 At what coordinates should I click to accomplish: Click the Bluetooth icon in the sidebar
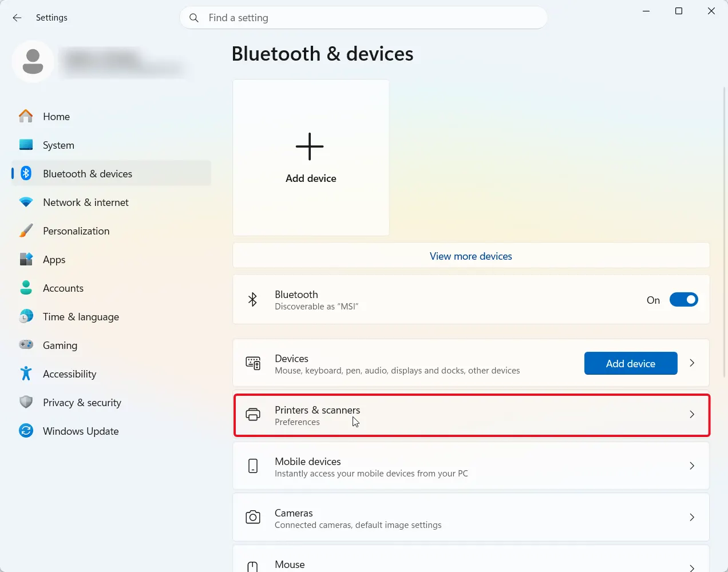(x=26, y=173)
